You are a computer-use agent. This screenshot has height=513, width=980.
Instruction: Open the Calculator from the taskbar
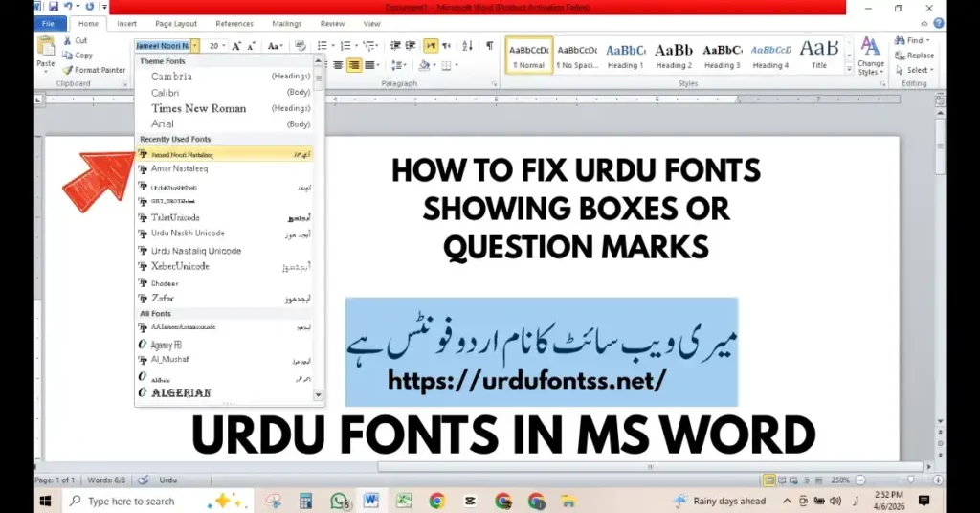pyautogui.click(x=305, y=501)
